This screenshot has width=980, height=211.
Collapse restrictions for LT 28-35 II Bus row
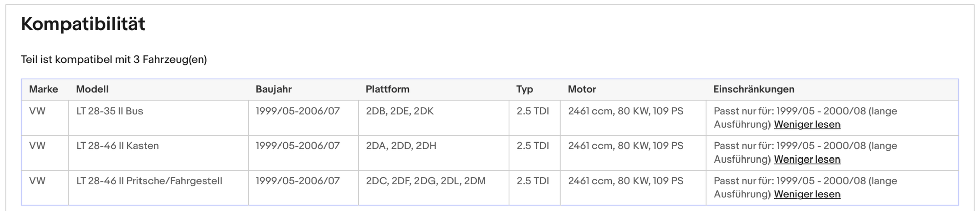807,124
